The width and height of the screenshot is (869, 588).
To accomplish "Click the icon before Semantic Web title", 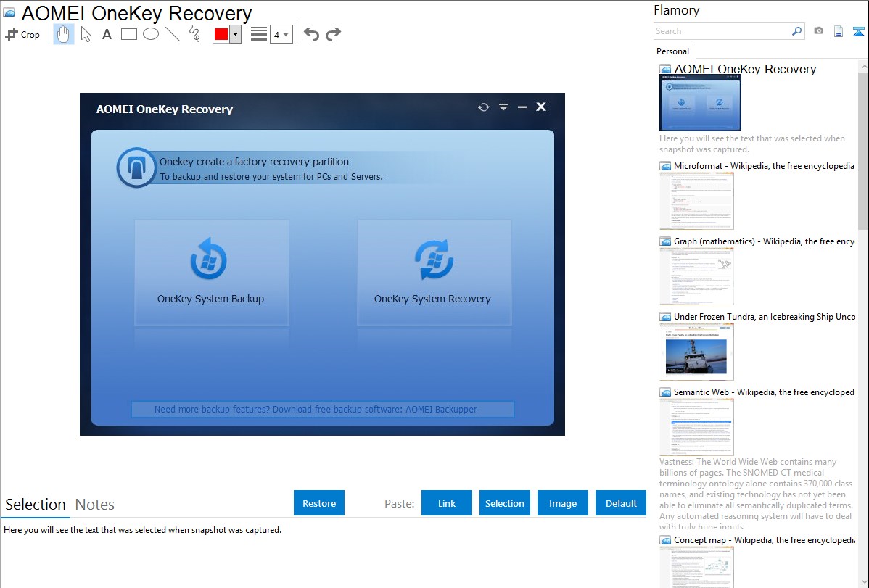I will [665, 392].
